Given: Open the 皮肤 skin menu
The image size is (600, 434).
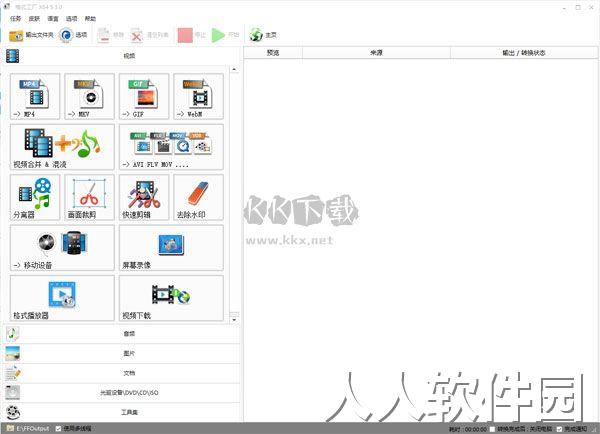Looking at the screenshot, I should [x=34, y=18].
